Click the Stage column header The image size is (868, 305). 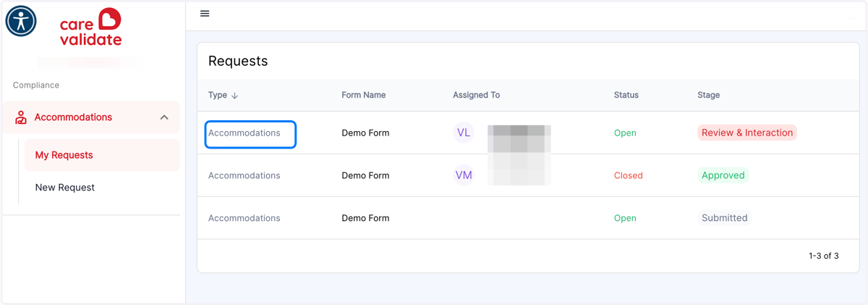709,95
